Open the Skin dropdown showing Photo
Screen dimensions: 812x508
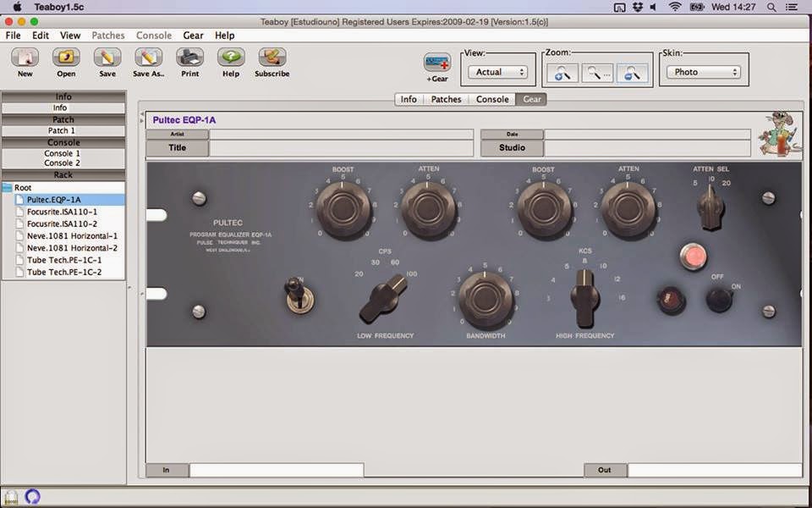[703, 72]
